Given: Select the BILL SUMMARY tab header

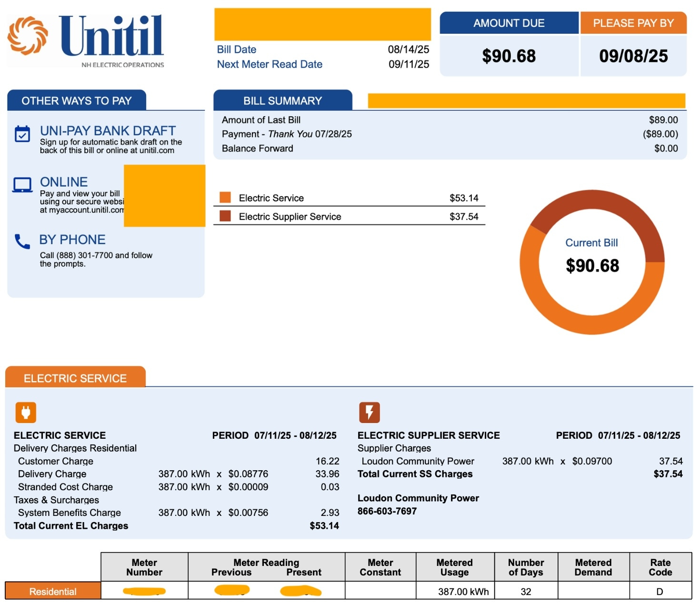Looking at the screenshot, I should tap(283, 101).
